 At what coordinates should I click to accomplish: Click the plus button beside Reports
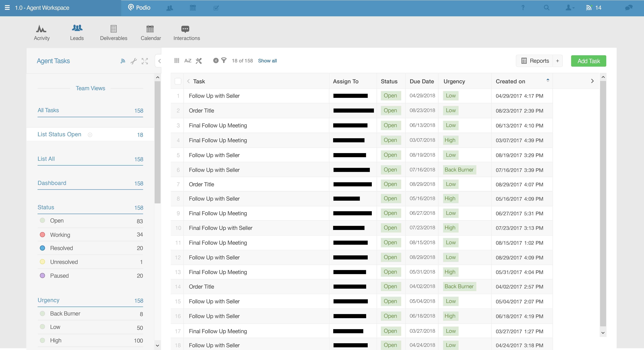557,61
